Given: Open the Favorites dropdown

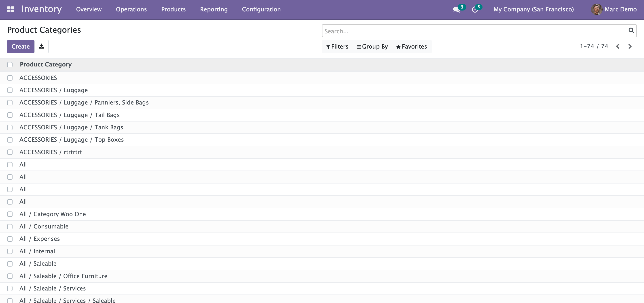Looking at the screenshot, I should click(411, 47).
